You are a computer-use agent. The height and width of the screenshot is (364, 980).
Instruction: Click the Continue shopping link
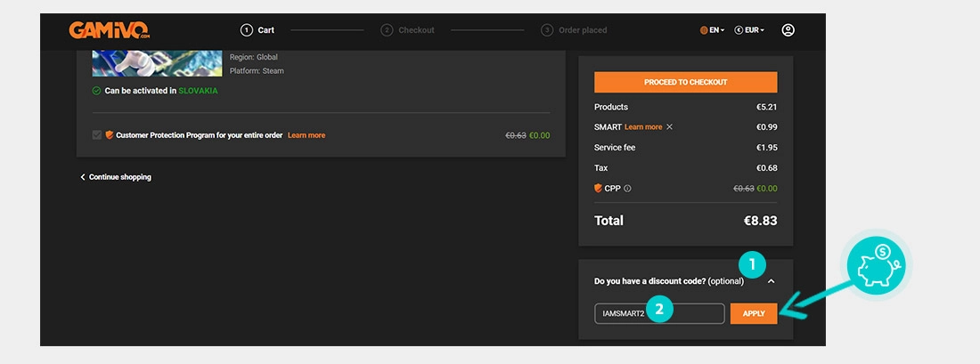point(116,177)
